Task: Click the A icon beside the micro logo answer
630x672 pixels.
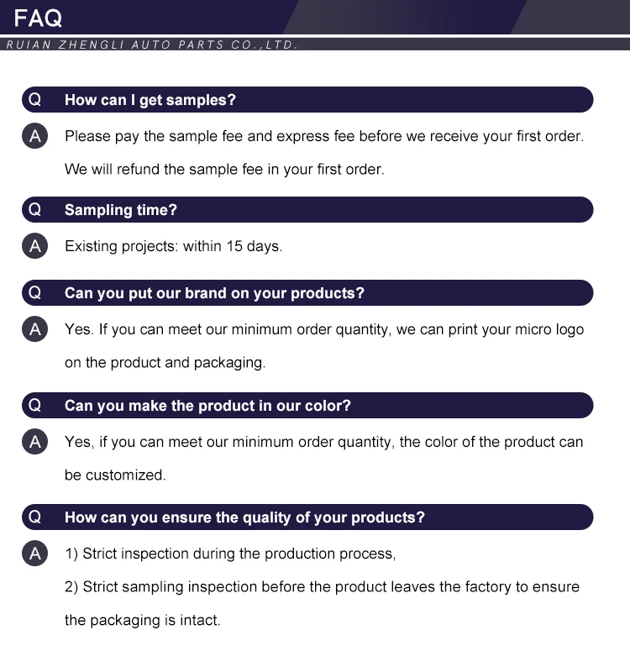Action: click(x=34, y=329)
